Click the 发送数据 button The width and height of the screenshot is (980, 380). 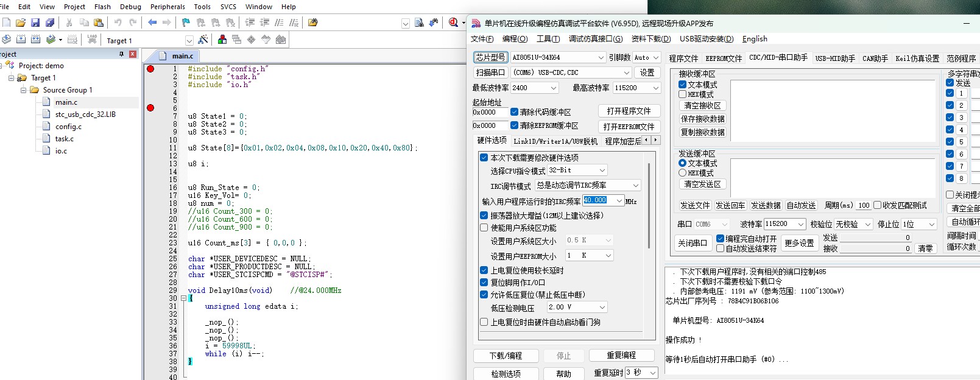[766, 206]
